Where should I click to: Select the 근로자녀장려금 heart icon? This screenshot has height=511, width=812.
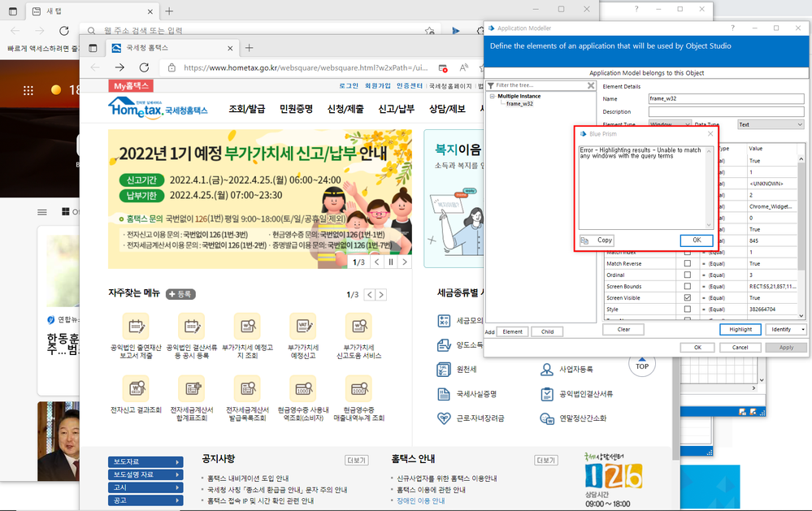444,418
